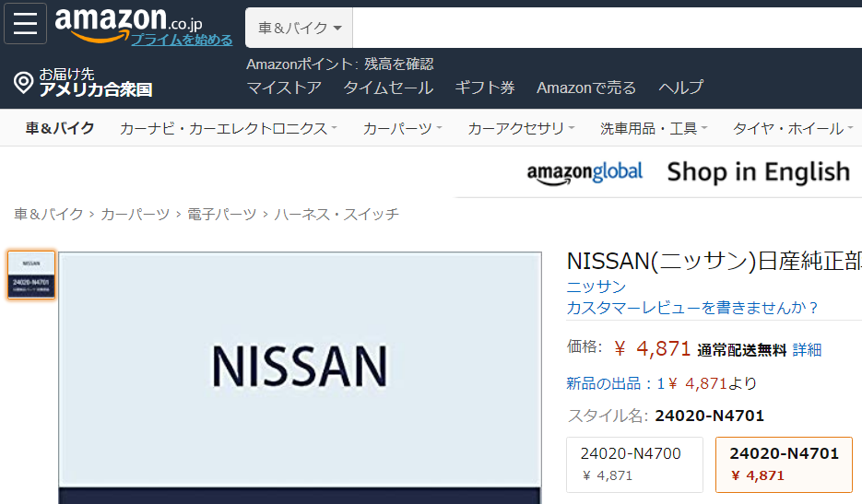This screenshot has width=862, height=504.
Task: Expand the タイヤ・ホイール dropdown menu
Action: pos(793,128)
